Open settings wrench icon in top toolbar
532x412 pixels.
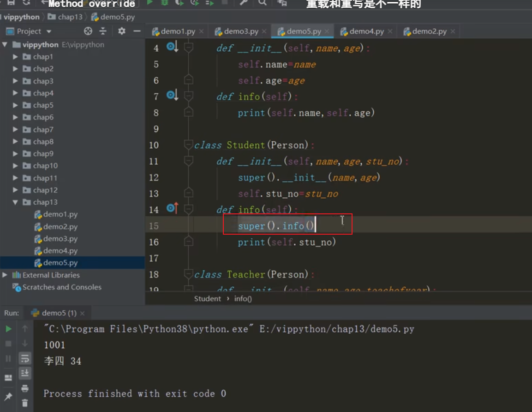[243, 3]
